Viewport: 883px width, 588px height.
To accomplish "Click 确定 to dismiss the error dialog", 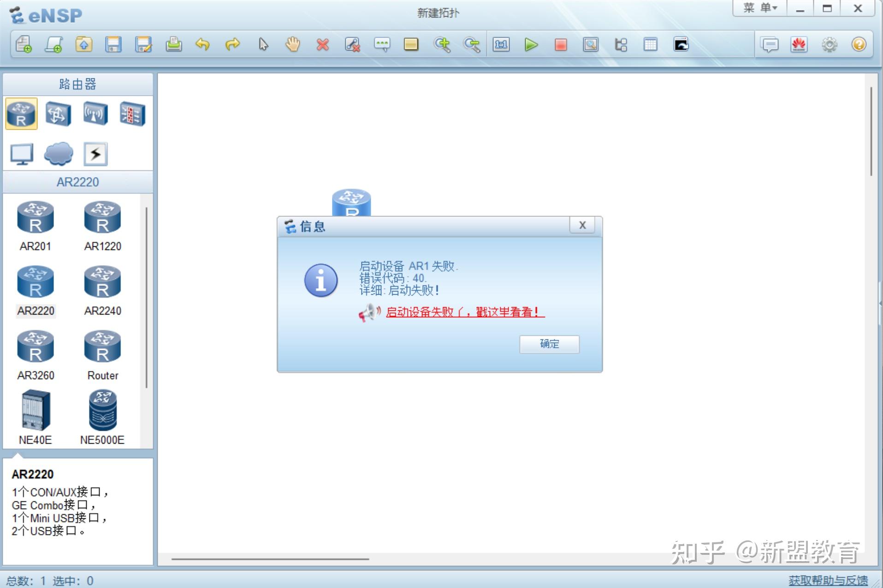I will [x=549, y=344].
